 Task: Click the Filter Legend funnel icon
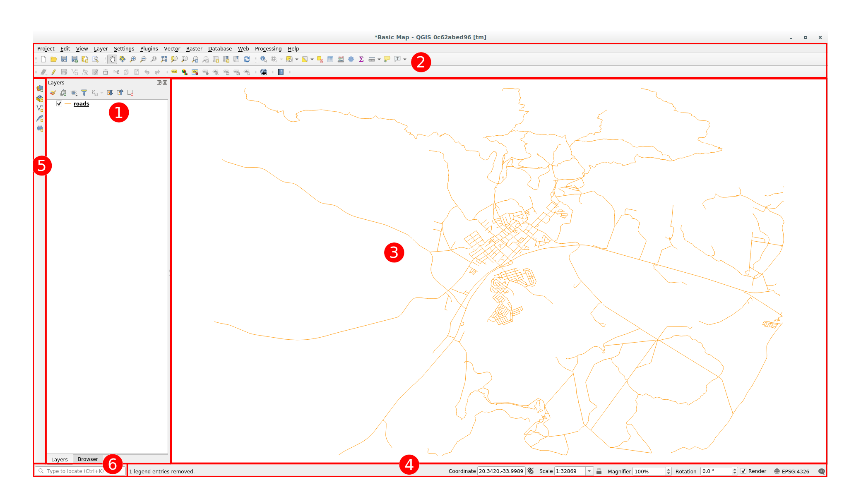click(x=84, y=93)
